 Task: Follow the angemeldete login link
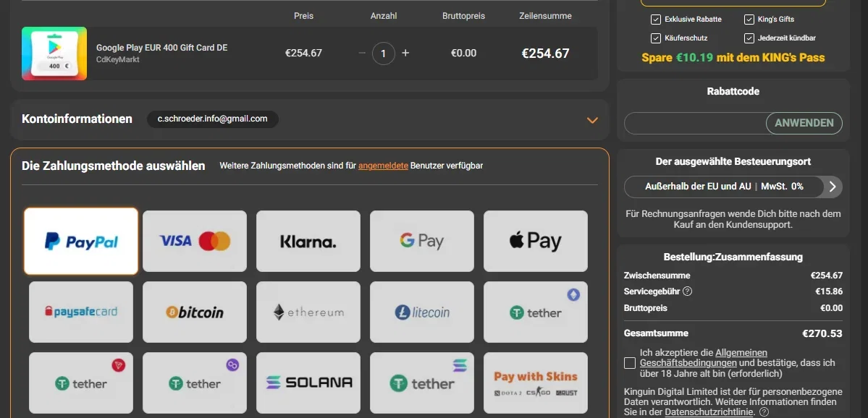383,166
